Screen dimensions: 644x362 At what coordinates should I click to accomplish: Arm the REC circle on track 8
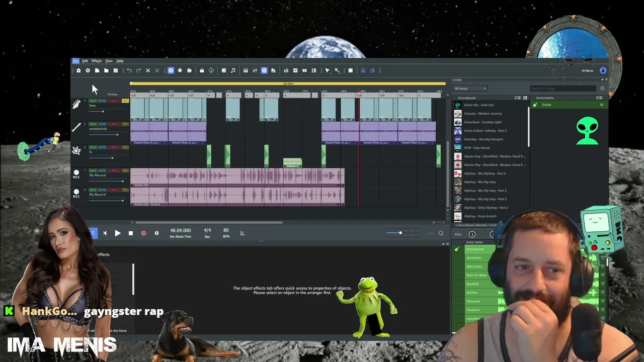coord(76,192)
